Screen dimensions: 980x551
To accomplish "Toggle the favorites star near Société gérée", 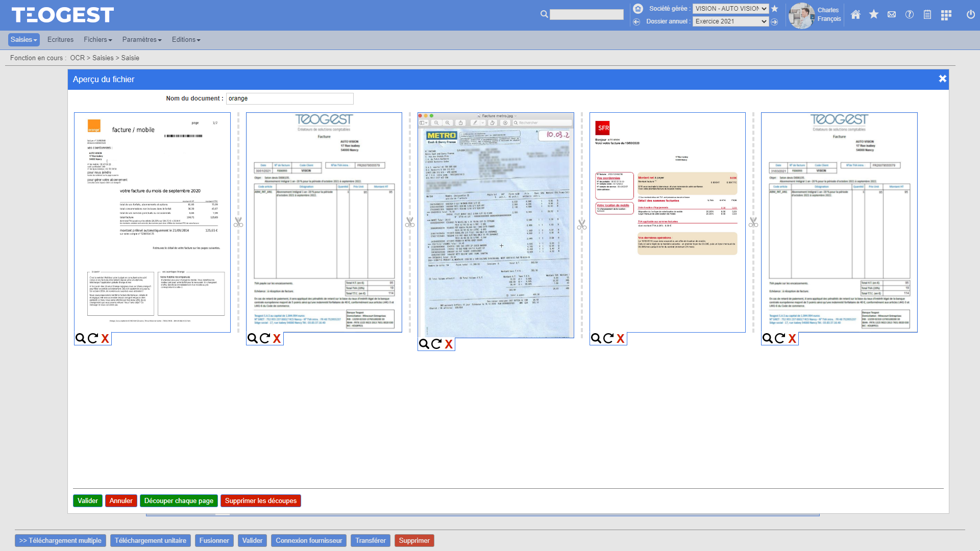I will (775, 9).
